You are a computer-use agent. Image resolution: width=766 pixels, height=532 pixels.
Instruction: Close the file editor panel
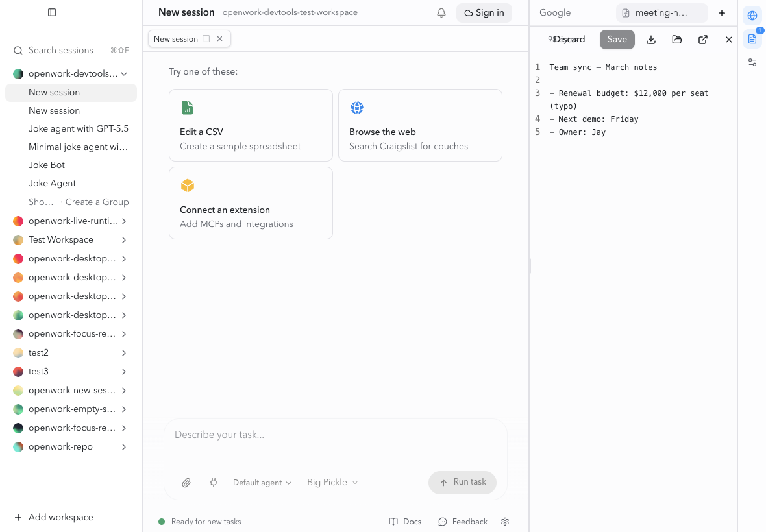pyautogui.click(x=728, y=40)
